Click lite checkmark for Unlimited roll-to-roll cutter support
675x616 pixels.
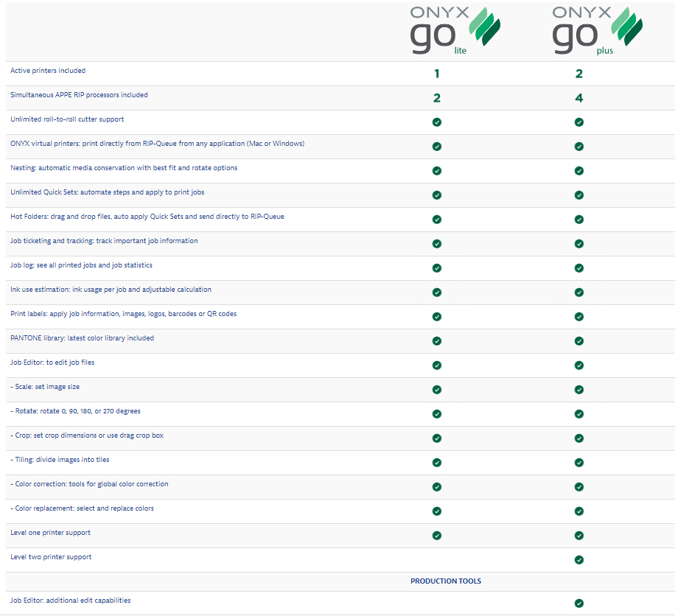click(437, 122)
